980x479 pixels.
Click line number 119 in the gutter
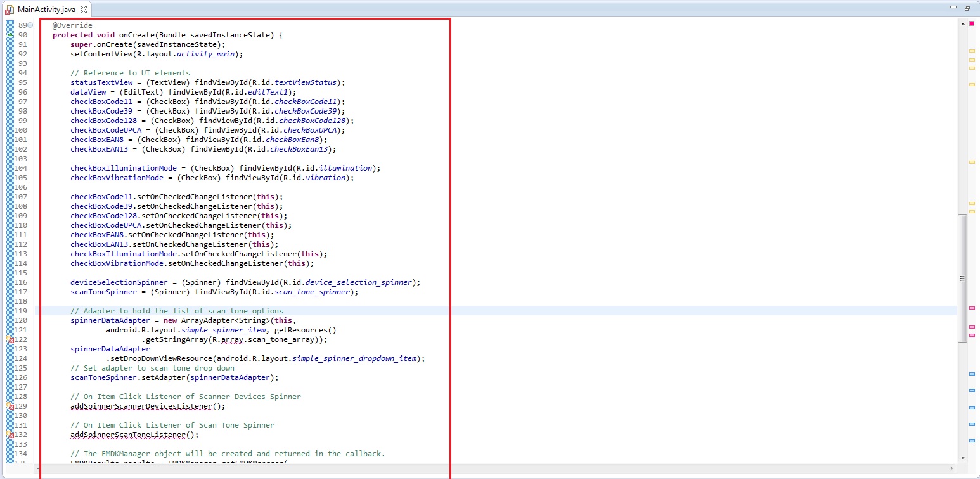pos(22,311)
